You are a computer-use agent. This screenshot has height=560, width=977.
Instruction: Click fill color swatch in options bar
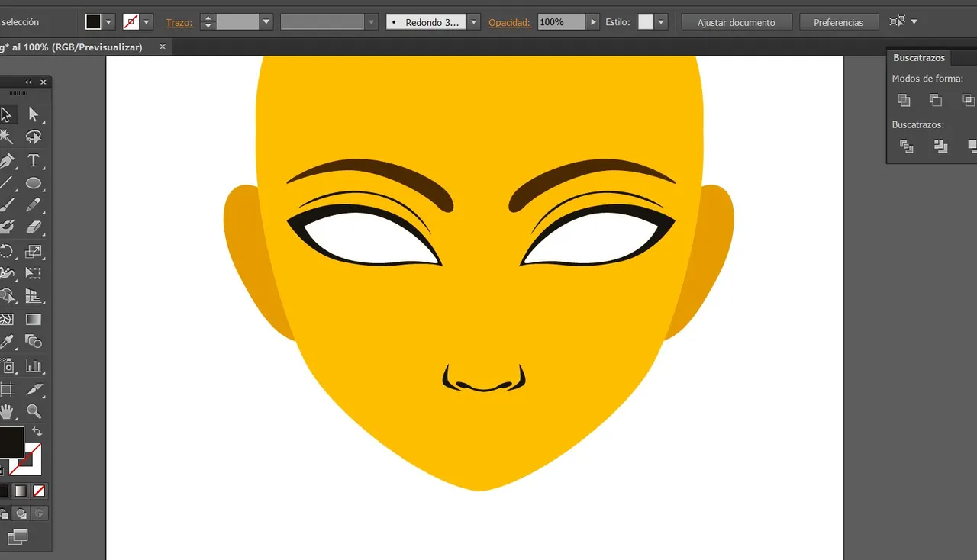(93, 22)
